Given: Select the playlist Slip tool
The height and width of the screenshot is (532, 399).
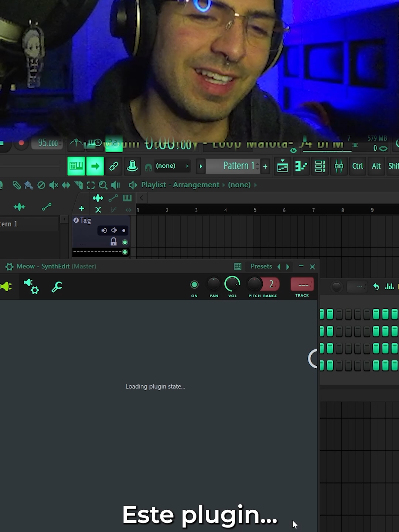Looking at the screenshot, I should point(66,185).
